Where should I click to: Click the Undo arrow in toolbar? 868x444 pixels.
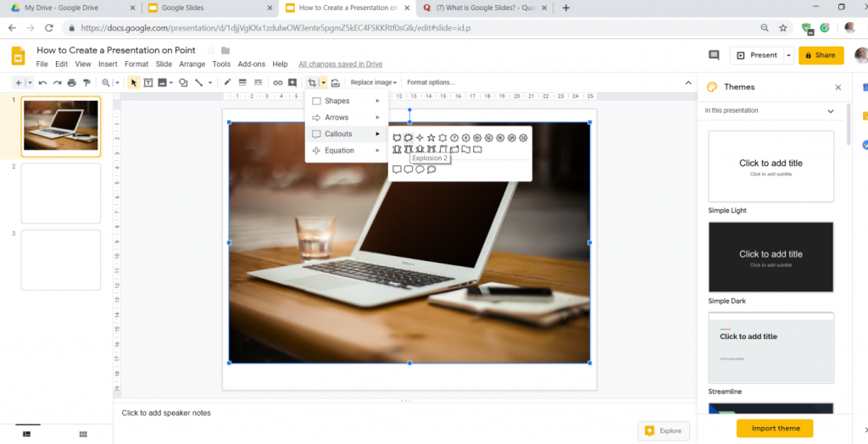pyautogui.click(x=42, y=82)
